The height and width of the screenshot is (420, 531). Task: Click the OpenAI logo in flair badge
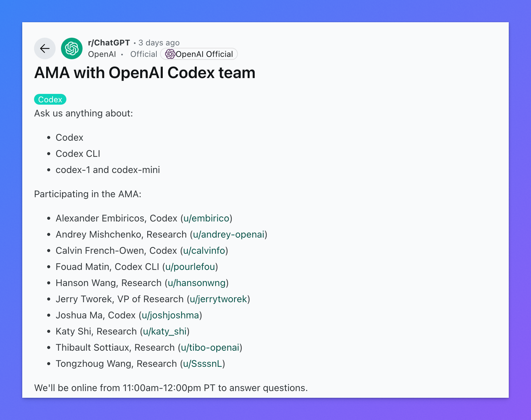tap(170, 54)
